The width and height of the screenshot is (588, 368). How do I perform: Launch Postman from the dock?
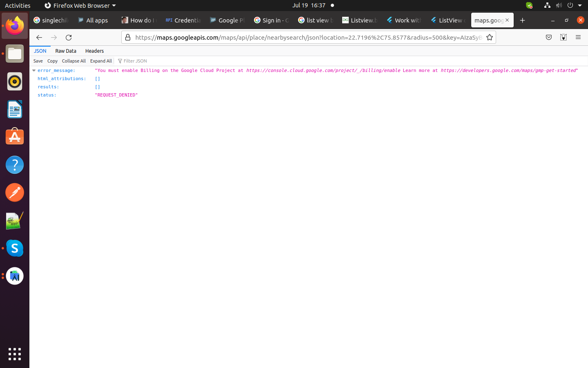point(15,193)
